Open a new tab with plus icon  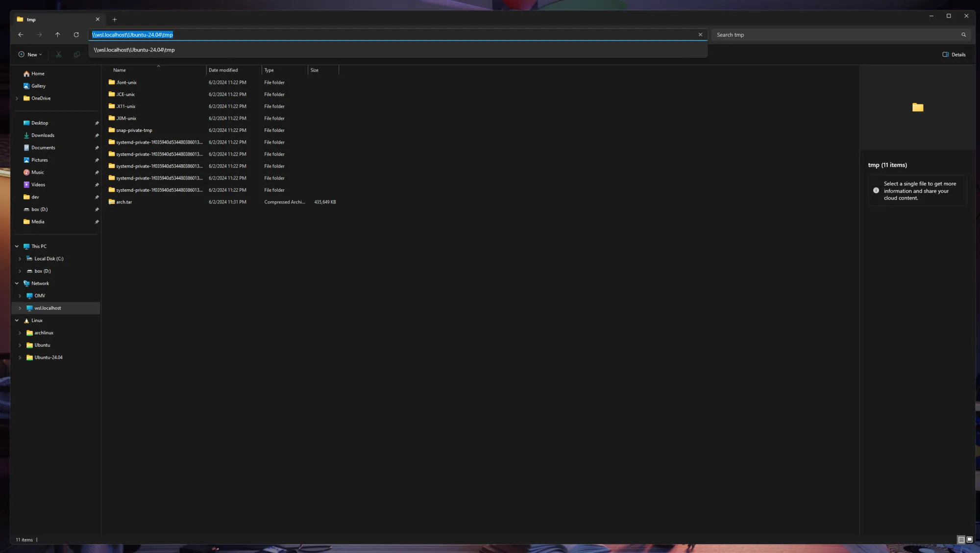(115, 20)
